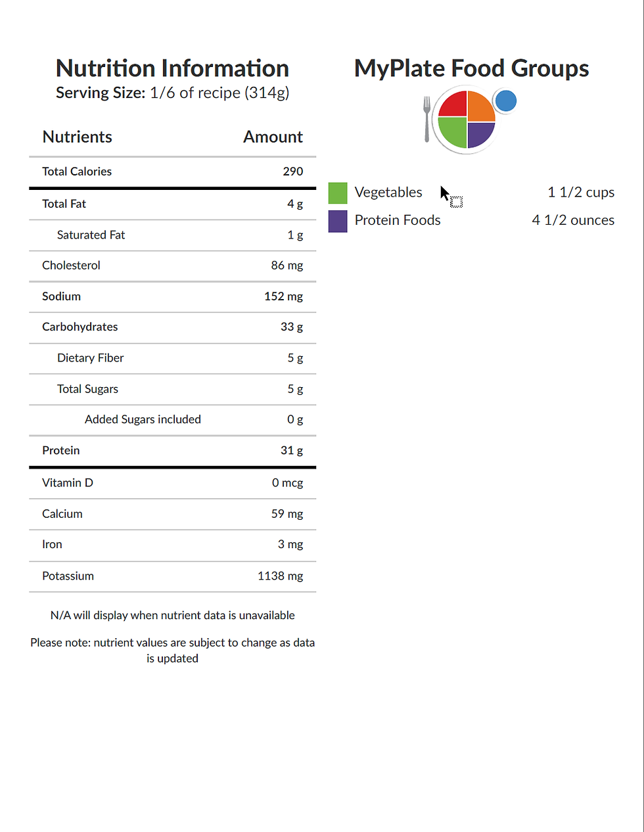Click the 4 1/2 ounces protein amount

(x=573, y=220)
